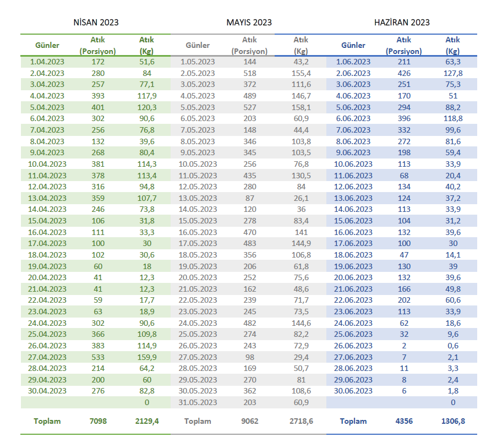
Task: Select the 20.04.2023 date cell
Action: point(47,277)
